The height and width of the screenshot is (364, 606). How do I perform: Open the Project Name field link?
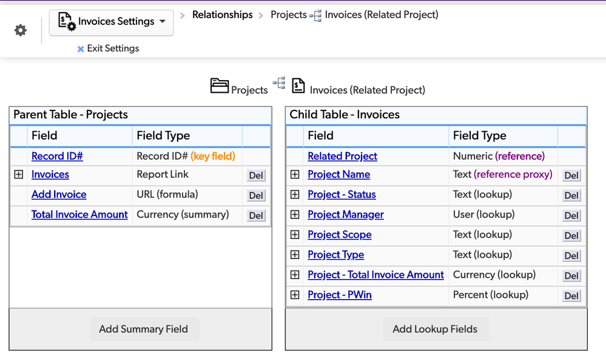coord(339,174)
